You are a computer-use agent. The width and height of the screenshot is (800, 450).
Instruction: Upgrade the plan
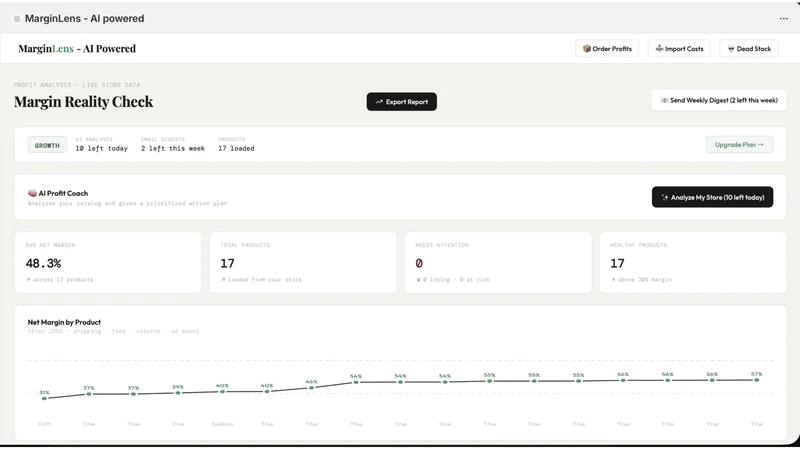[x=739, y=145]
